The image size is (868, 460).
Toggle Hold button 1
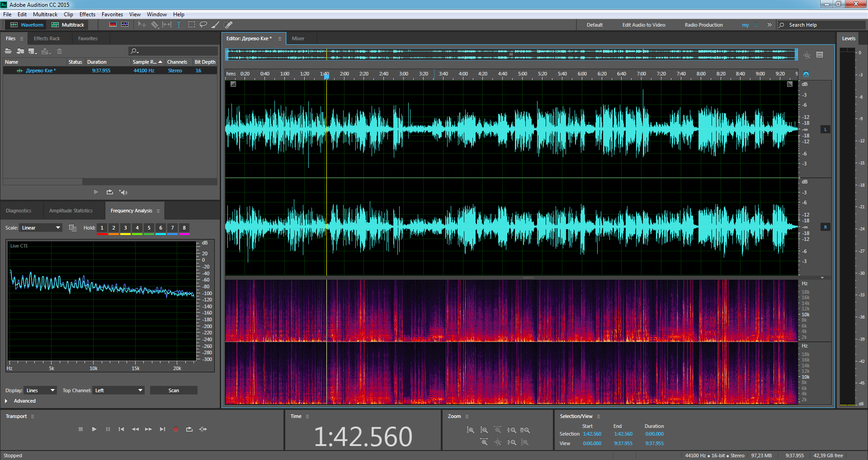(102, 228)
